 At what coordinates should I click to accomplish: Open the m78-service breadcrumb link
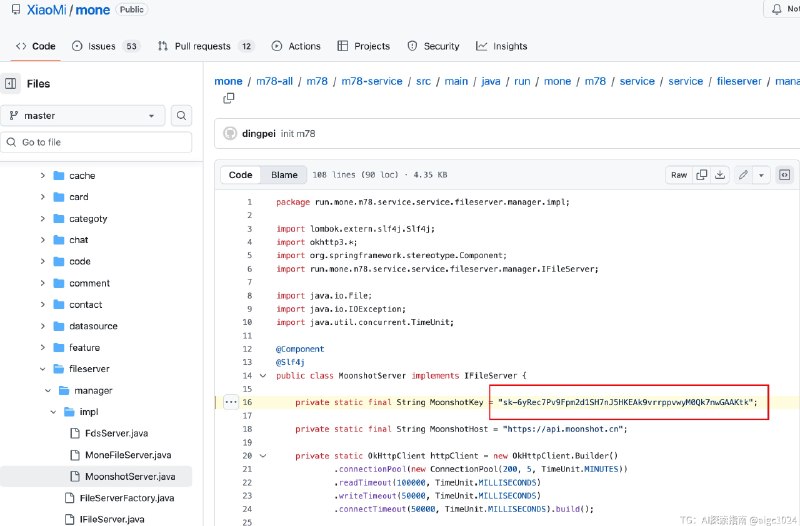371,81
